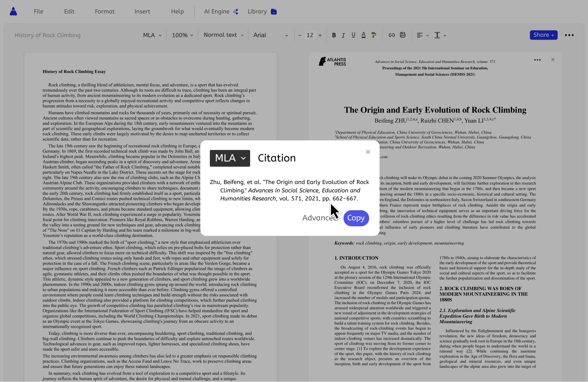Open the Normal text style dropdown
The height and width of the screenshot is (382, 588).
(x=223, y=35)
